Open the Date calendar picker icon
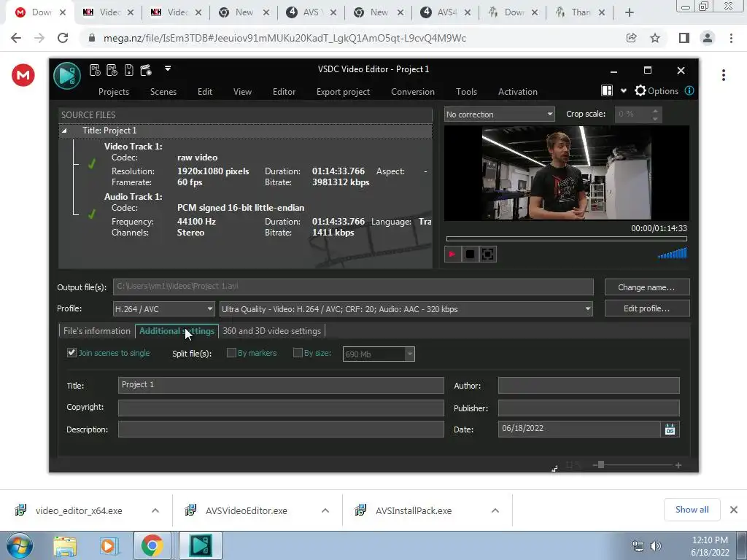Image resolution: width=747 pixels, height=560 pixels. (670, 429)
